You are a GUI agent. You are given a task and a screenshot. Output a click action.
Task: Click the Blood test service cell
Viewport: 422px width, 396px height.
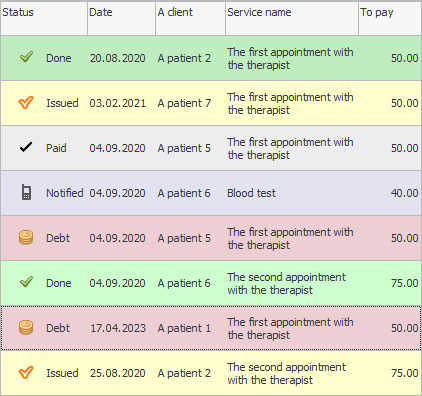click(252, 193)
